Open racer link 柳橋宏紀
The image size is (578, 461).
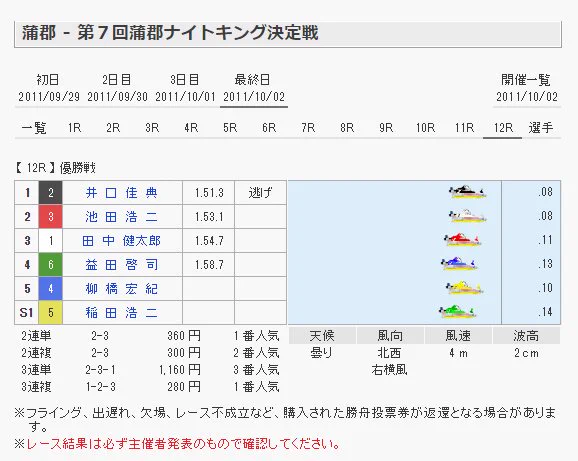[x=122, y=288]
